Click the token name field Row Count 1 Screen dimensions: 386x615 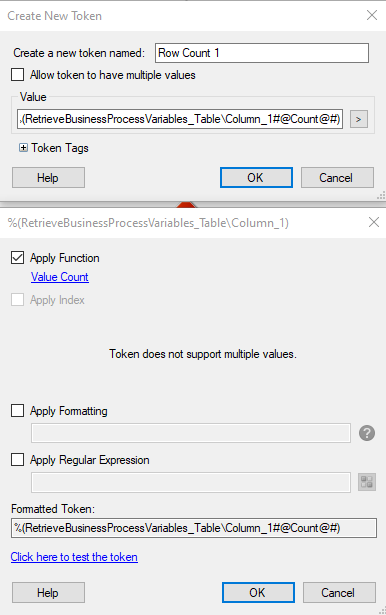pyautogui.click(x=262, y=53)
